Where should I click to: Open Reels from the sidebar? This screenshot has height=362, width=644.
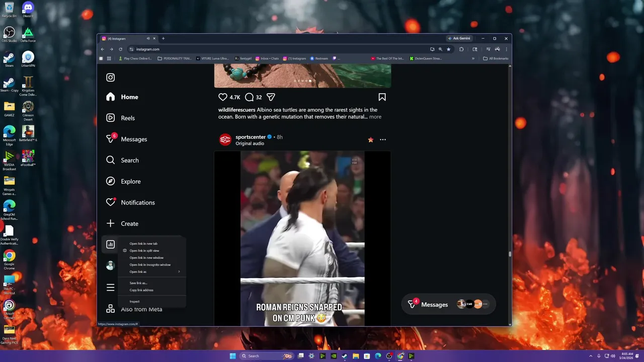point(121,118)
